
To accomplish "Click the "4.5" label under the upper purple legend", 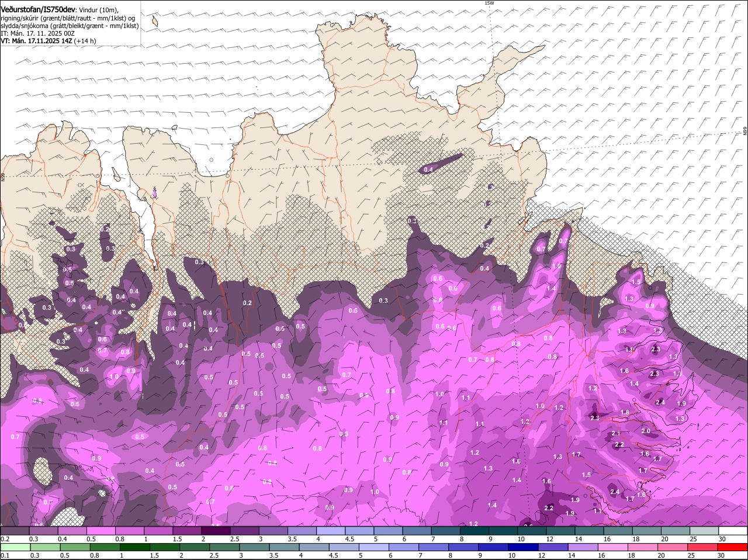I will 349,539.
